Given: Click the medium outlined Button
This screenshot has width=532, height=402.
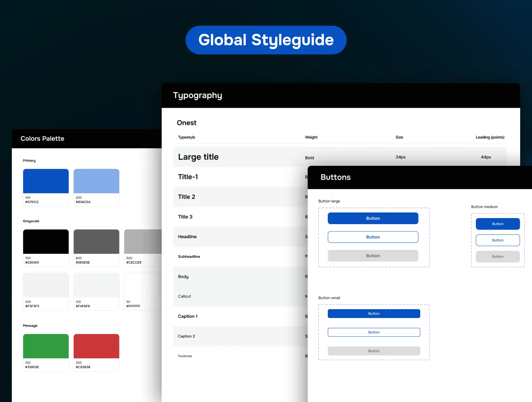Looking at the screenshot, I should [x=498, y=240].
